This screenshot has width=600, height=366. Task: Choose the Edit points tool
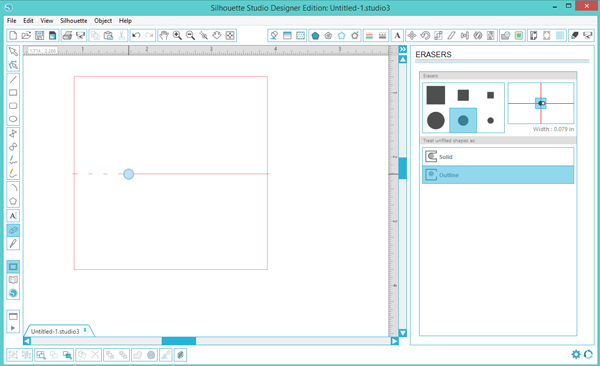coord(13,65)
